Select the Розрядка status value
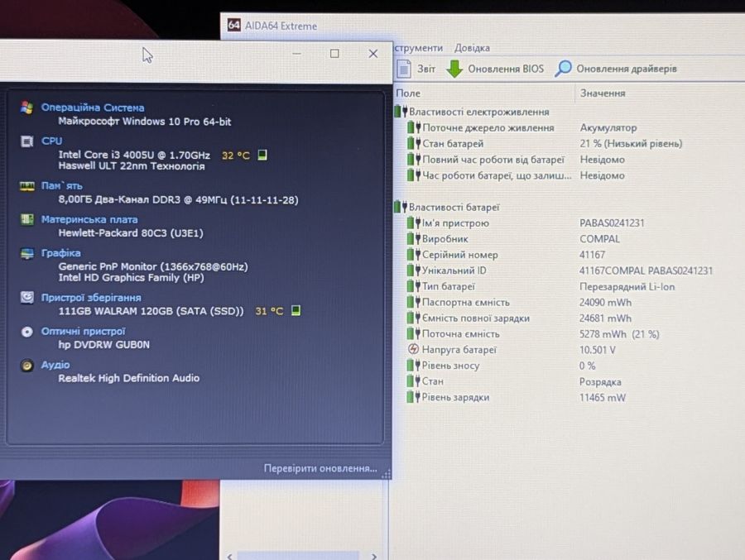Image resolution: width=745 pixels, height=560 pixels. (x=600, y=382)
